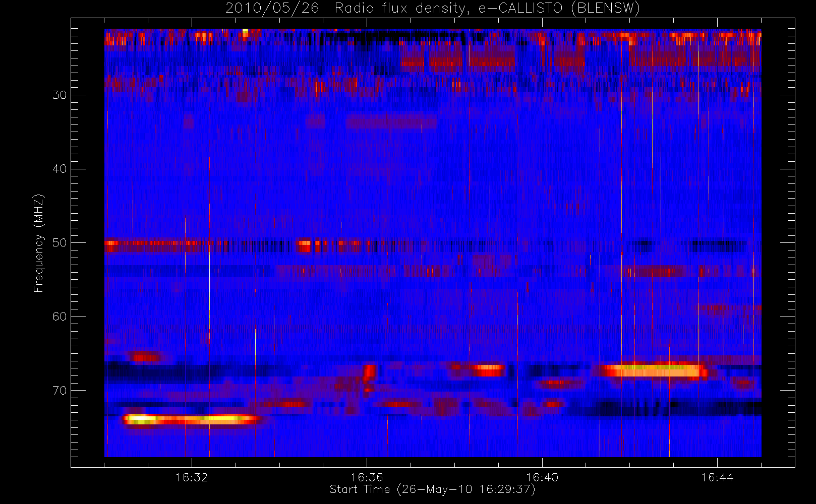Click the 16:36 time tick label

point(367,477)
